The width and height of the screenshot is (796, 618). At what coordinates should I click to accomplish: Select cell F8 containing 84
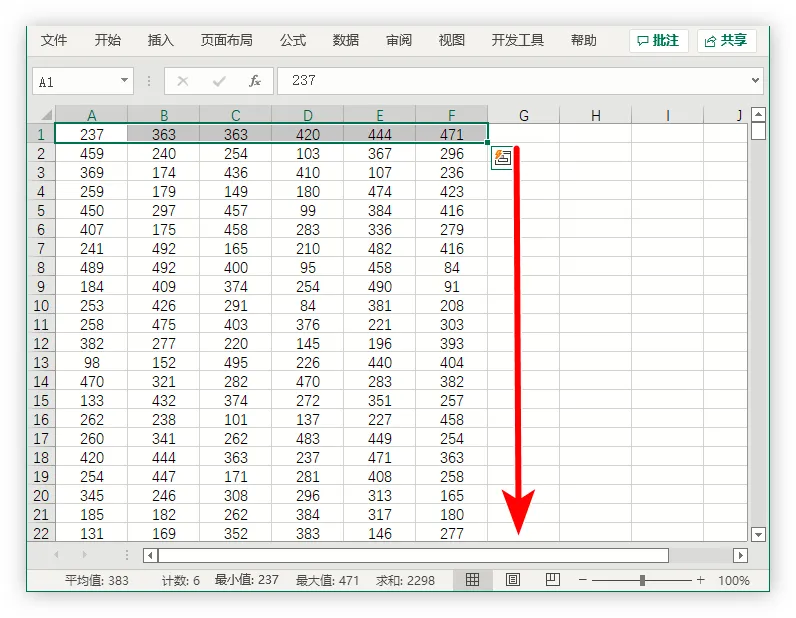pos(452,268)
